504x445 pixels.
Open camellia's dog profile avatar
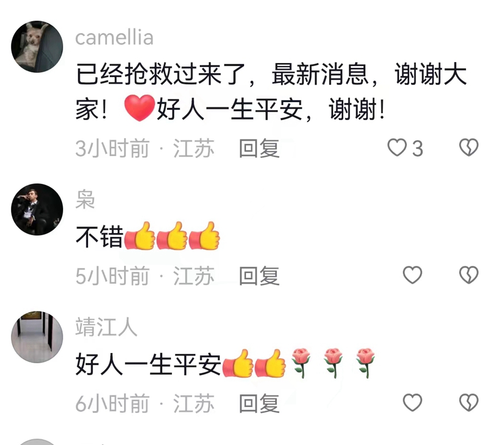click(x=37, y=47)
